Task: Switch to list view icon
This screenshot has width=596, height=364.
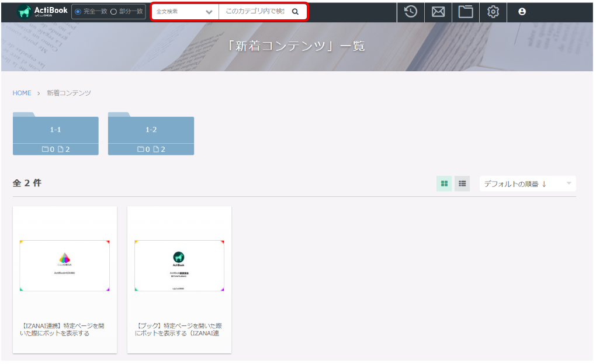Action: click(x=462, y=183)
